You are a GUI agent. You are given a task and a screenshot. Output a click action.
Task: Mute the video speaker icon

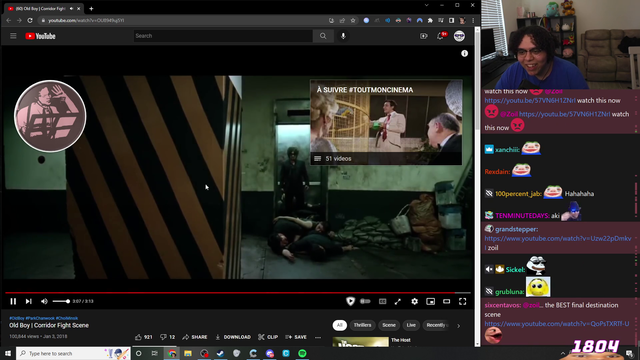tap(44, 301)
